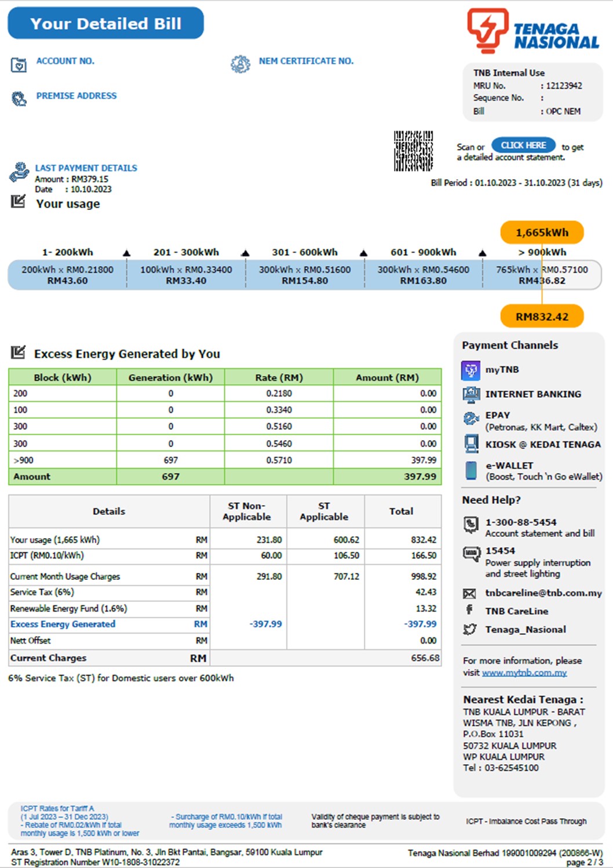The height and width of the screenshot is (868, 613).
Task: Click the NEM Certificate gear icon
Action: tap(240, 64)
